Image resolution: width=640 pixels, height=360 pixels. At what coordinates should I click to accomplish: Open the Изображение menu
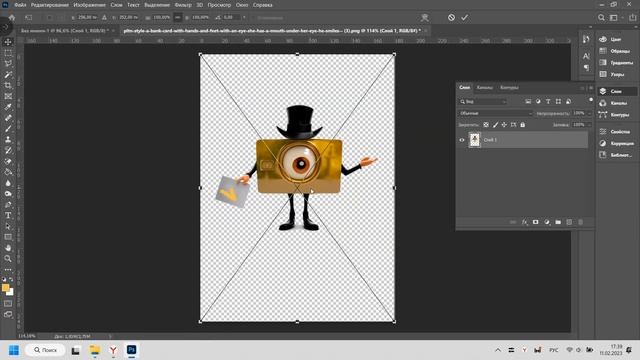[x=89, y=5]
